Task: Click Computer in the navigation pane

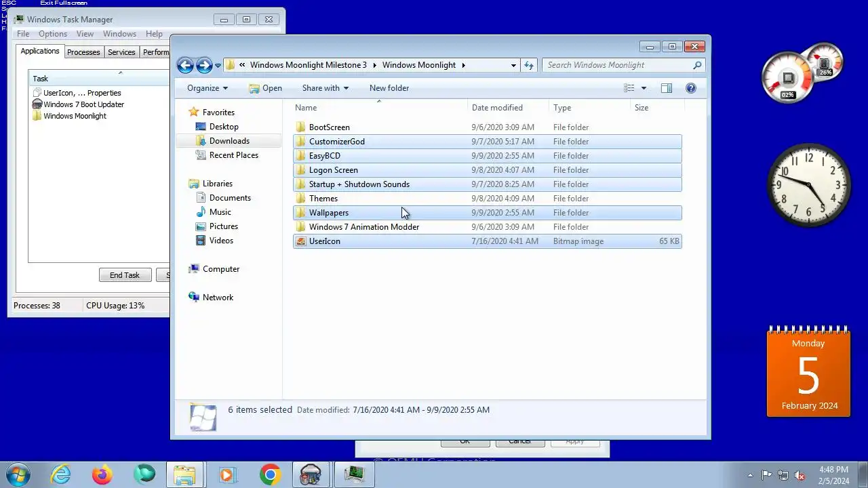Action: (221, 269)
